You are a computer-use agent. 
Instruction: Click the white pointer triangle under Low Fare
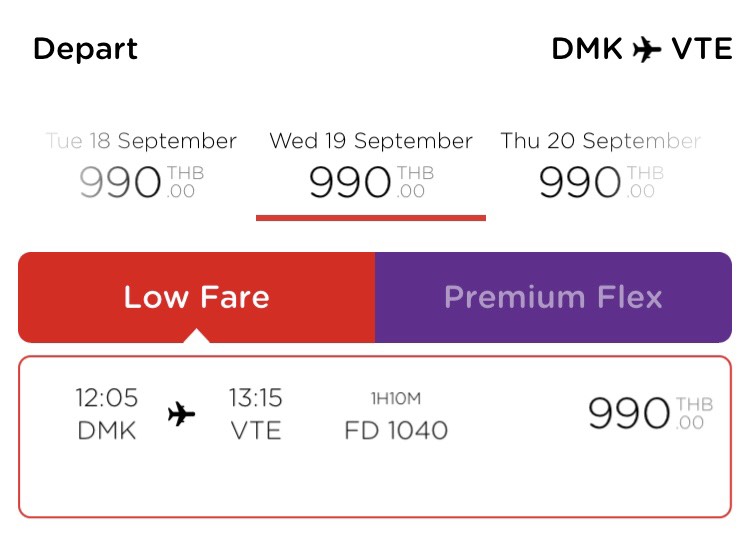coord(196,336)
